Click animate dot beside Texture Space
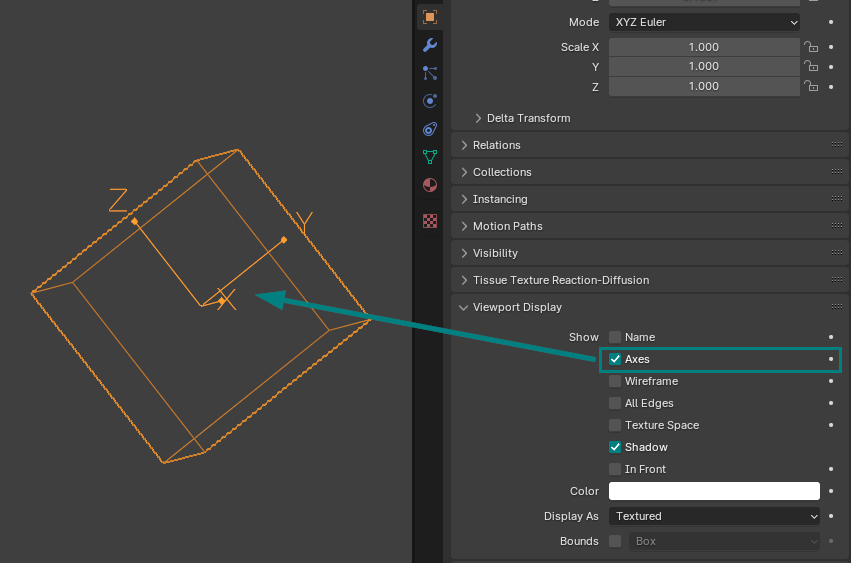The height and width of the screenshot is (563, 851). [x=831, y=425]
